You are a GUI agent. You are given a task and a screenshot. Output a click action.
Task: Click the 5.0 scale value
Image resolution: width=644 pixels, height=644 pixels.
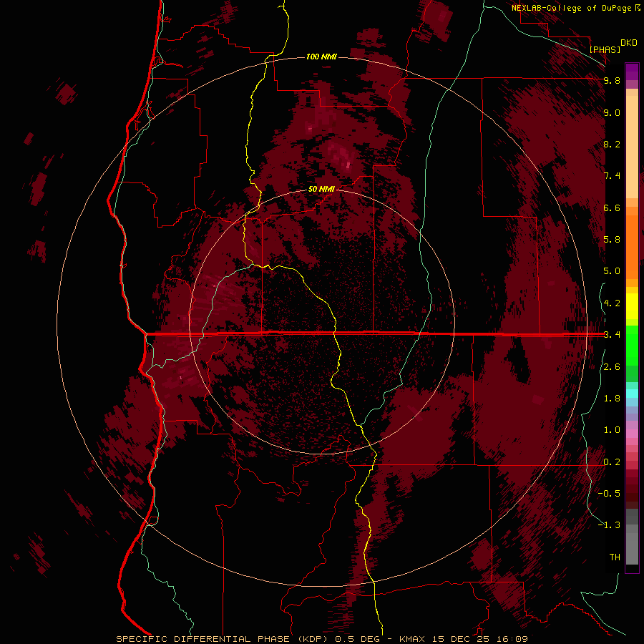coord(612,271)
